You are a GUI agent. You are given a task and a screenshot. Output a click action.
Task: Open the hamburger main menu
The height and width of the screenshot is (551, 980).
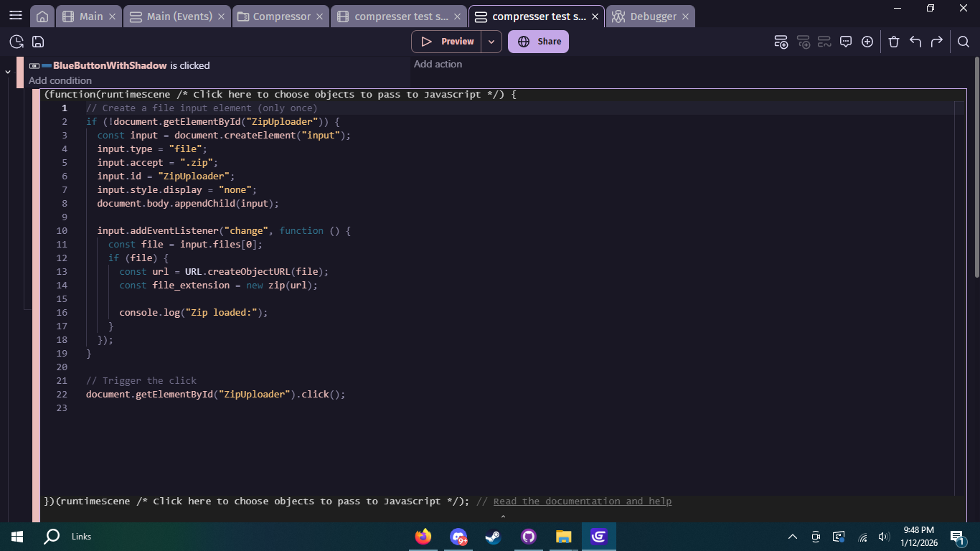(x=15, y=16)
